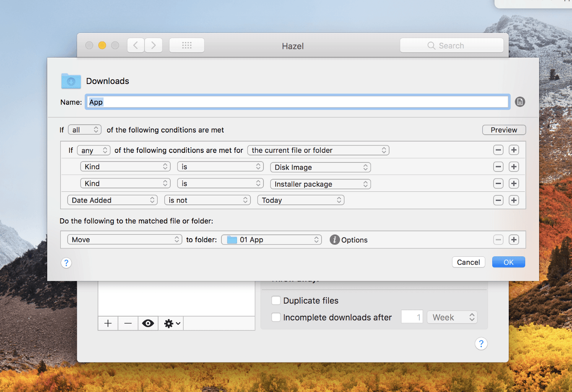
Task: Open the 'all' conditions dropdown
Action: 84,130
